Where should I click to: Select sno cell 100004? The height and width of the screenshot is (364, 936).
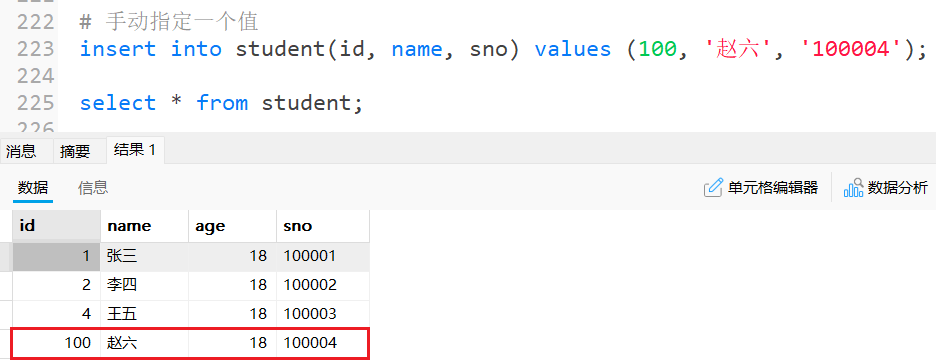tap(323, 343)
